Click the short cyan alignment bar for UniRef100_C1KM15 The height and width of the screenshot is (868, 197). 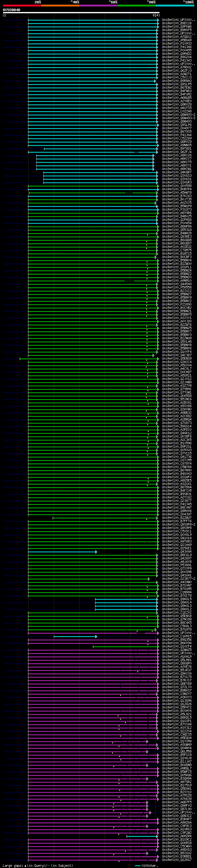click(75, 636)
